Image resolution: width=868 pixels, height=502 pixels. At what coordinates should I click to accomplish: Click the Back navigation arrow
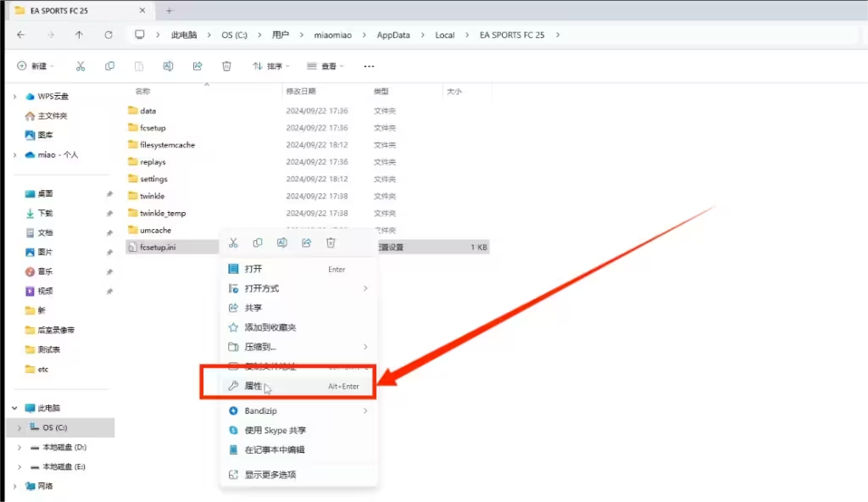[21, 35]
